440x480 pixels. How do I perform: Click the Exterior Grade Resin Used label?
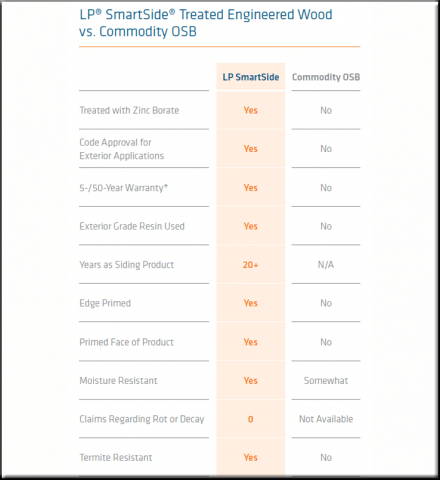click(x=132, y=226)
